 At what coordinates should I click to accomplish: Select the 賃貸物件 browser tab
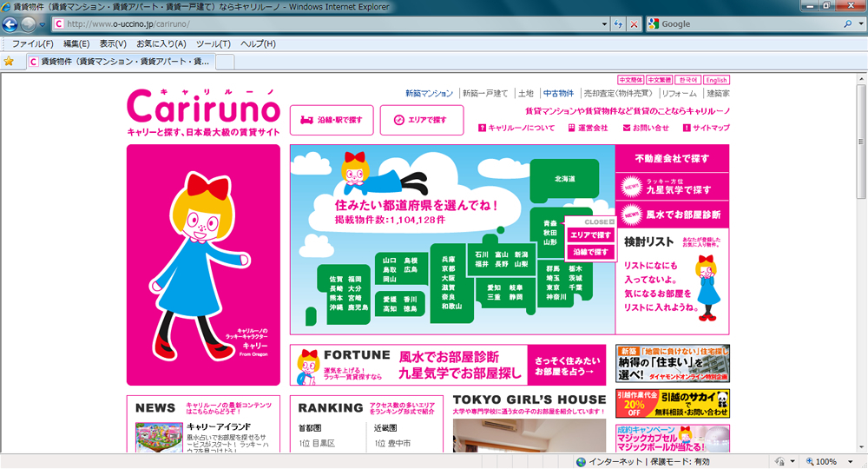(120, 62)
